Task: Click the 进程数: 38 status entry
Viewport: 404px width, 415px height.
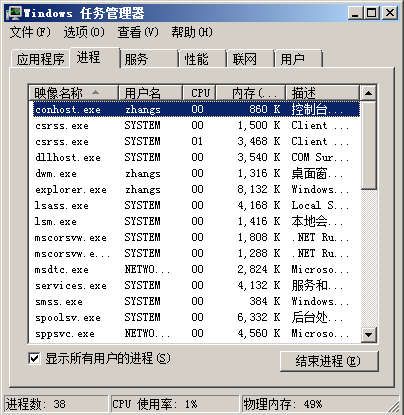Action: (56, 404)
